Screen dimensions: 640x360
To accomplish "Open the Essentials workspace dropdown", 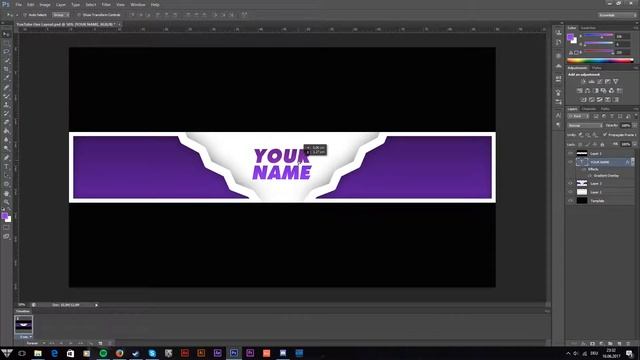I will pos(617,15).
